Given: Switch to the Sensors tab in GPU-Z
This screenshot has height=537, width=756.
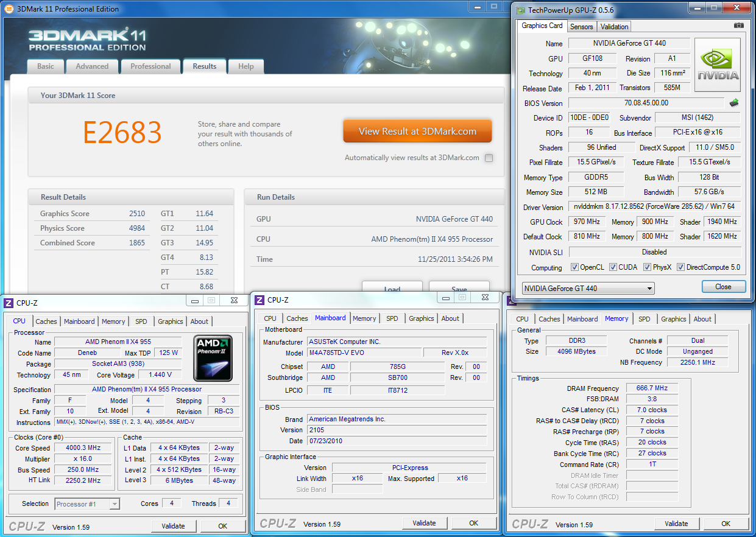Looking at the screenshot, I should [581, 27].
